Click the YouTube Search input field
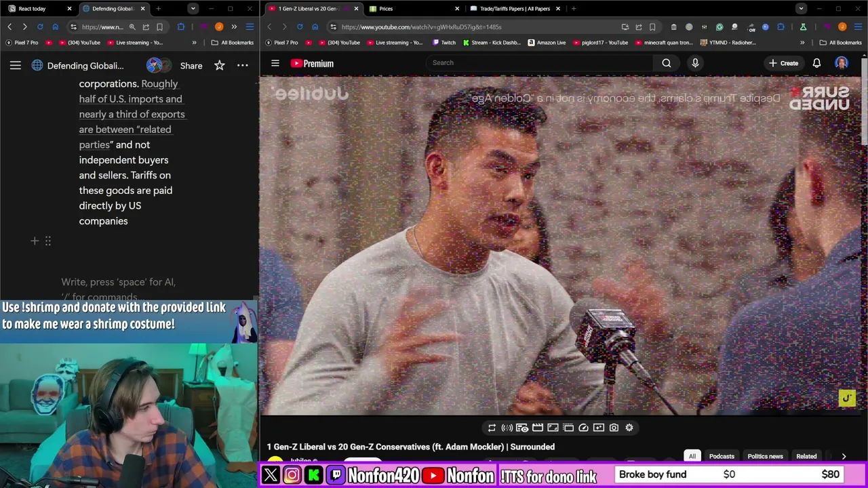Screen dimensions: 868x488 (539, 63)
